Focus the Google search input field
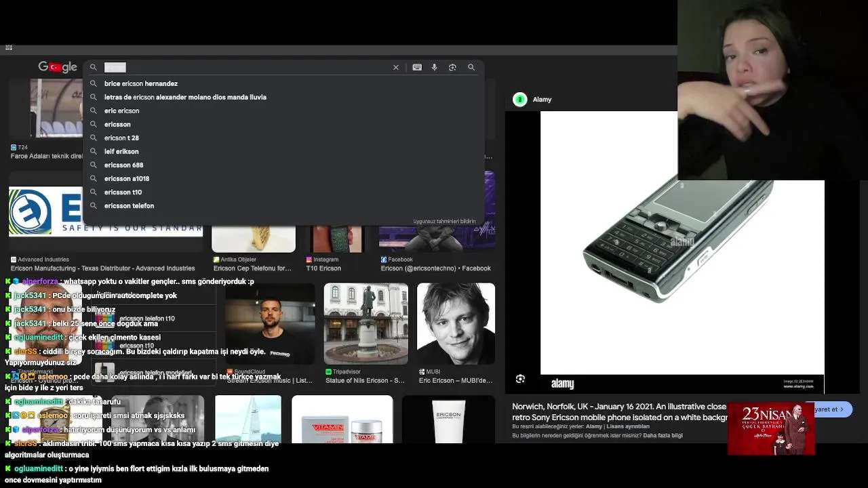Image resolution: width=868 pixels, height=488 pixels. pyautogui.click(x=248, y=67)
